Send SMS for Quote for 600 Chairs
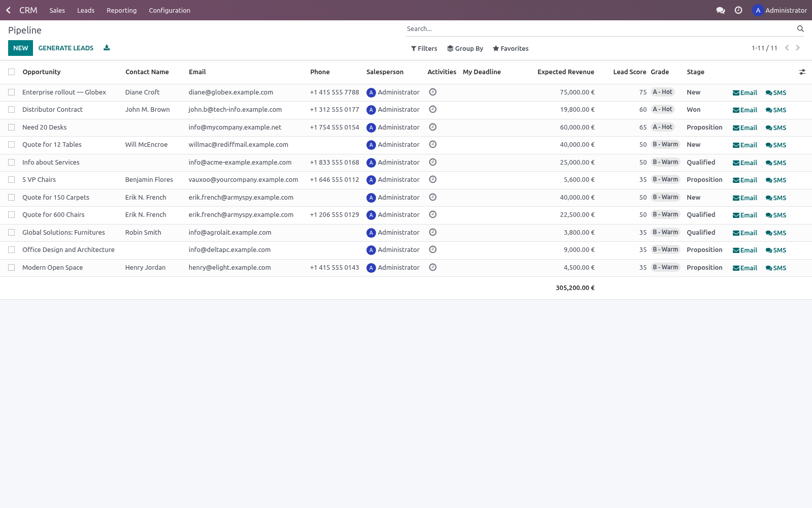Screen dimensions: 812x508 [x=776, y=215]
